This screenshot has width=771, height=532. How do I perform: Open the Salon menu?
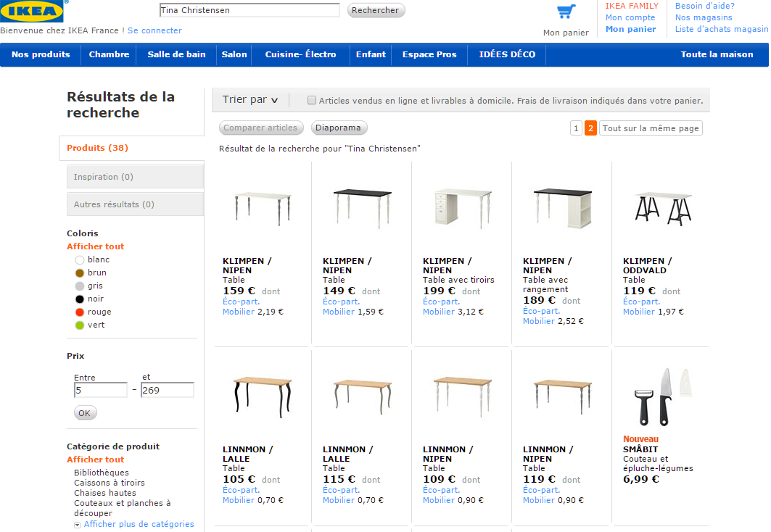point(234,54)
